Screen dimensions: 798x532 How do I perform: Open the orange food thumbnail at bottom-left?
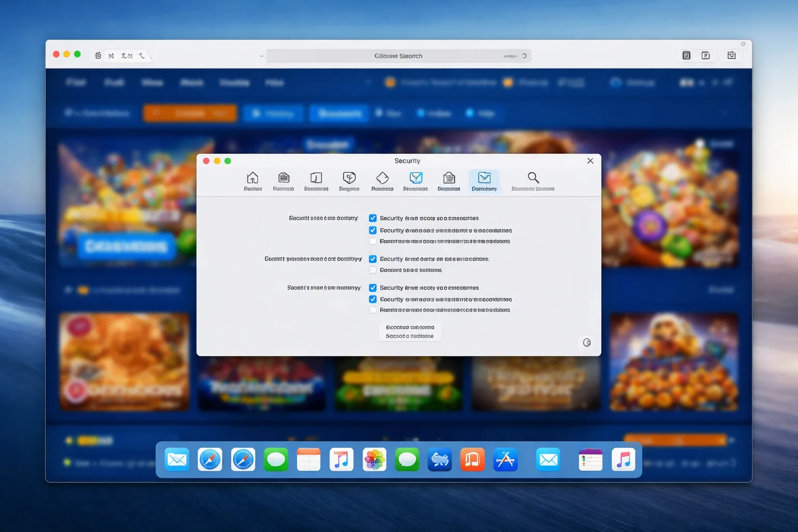(124, 362)
